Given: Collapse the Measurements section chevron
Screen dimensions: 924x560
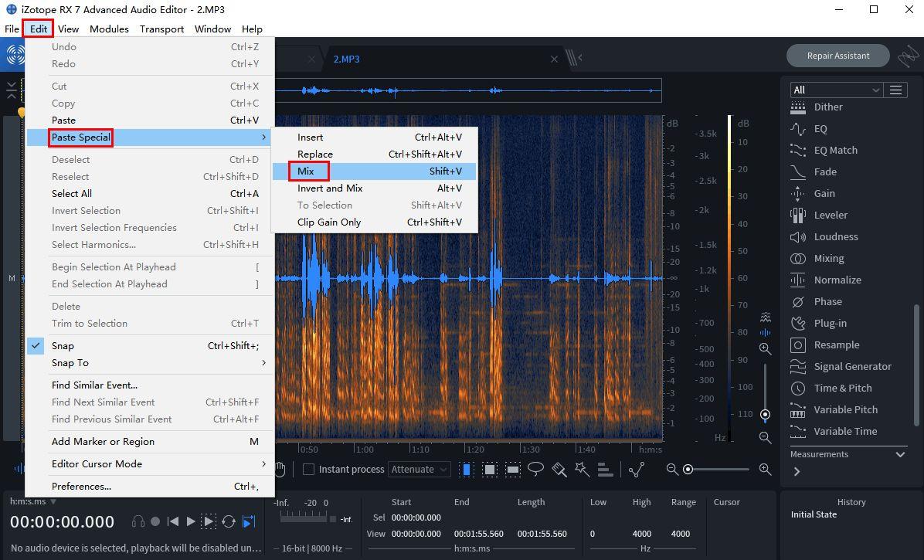Looking at the screenshot, I should tap(900, 454).
